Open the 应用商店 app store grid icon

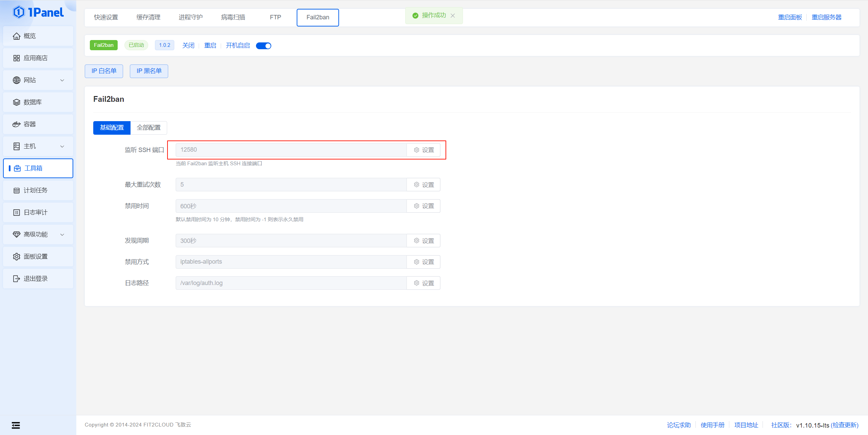click(16, 58)
